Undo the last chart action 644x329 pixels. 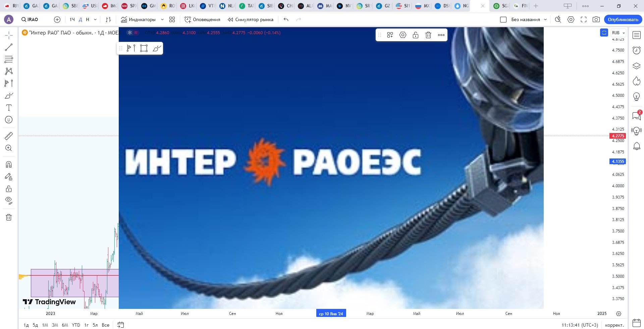[x=286, y=19]
